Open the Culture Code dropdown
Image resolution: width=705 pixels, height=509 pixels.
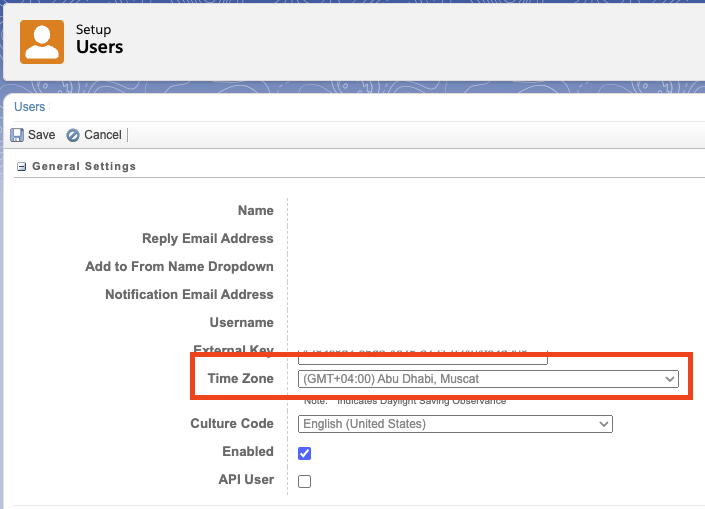(455, 424)
